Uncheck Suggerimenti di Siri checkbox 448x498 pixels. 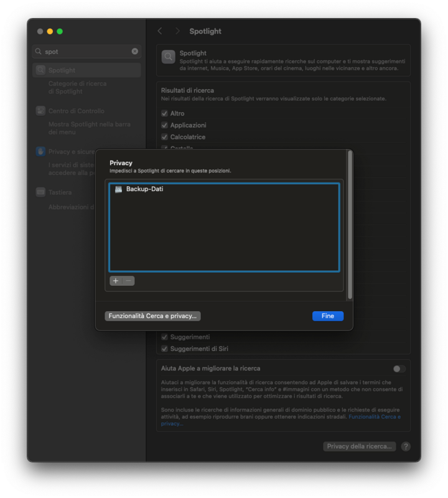[164, 349]
